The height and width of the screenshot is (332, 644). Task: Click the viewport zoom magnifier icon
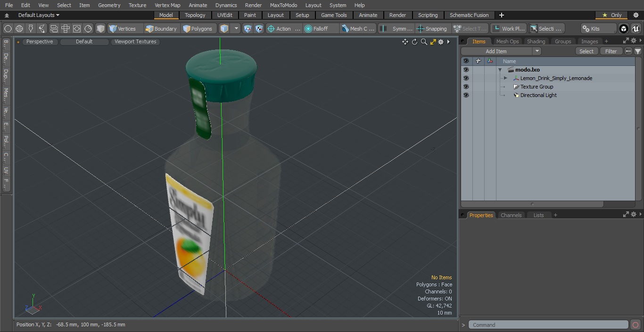[424, 42]
